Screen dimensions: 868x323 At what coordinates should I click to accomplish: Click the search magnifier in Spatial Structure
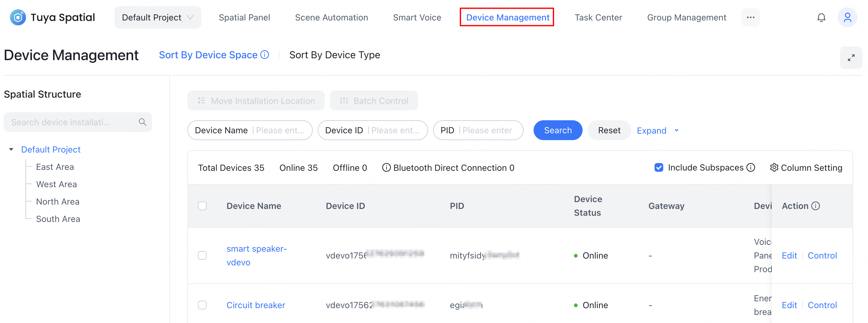click(x=142, y=122)
